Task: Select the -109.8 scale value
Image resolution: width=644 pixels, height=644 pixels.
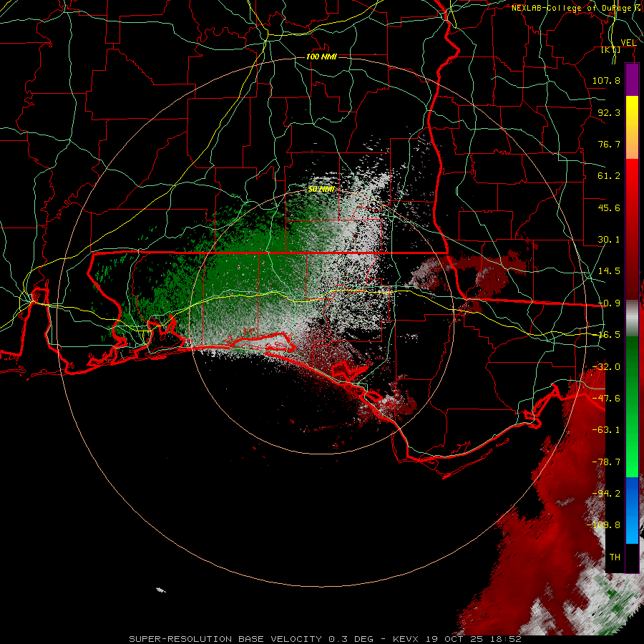Action: click(x=604, y=525)
